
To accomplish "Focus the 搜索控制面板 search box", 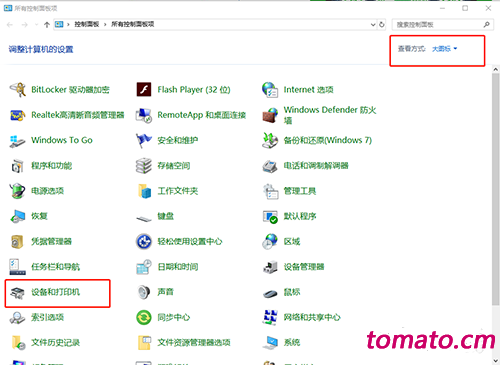I will click(x=442, y=24).
